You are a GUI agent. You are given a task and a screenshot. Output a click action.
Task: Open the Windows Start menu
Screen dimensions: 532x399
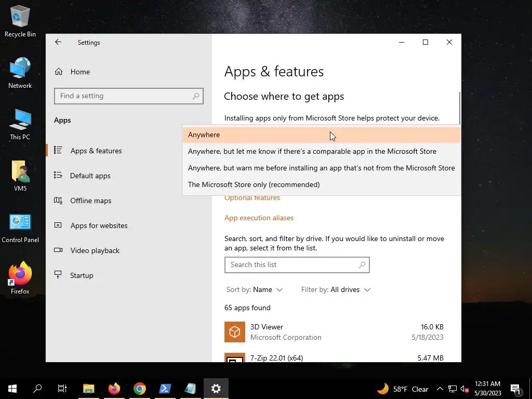pos(12,389)
